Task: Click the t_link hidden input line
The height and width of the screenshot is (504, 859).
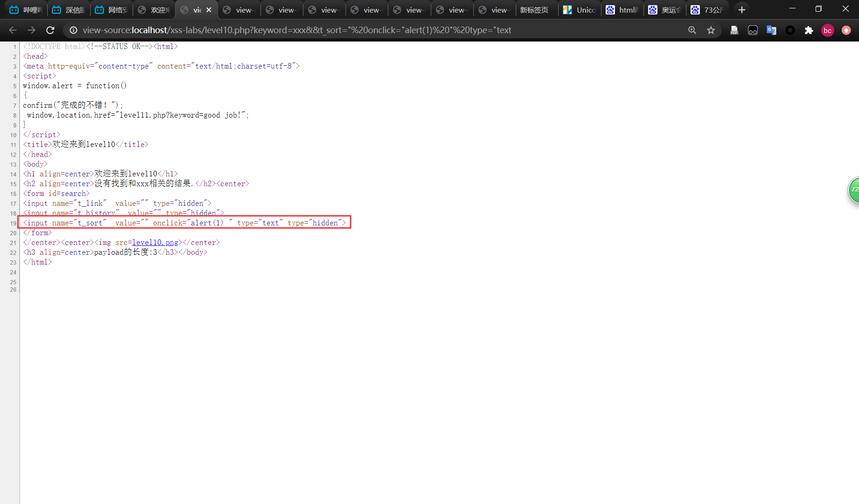Action: pyautogui.click(x=117, y=203)
